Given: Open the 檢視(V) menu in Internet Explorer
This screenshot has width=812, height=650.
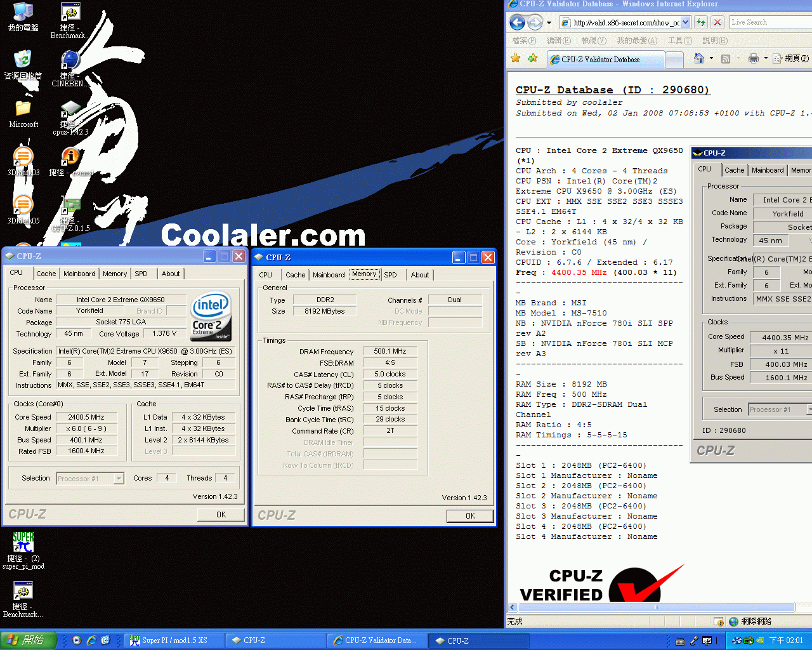Looking at the screenshot, I should [594, 41].
